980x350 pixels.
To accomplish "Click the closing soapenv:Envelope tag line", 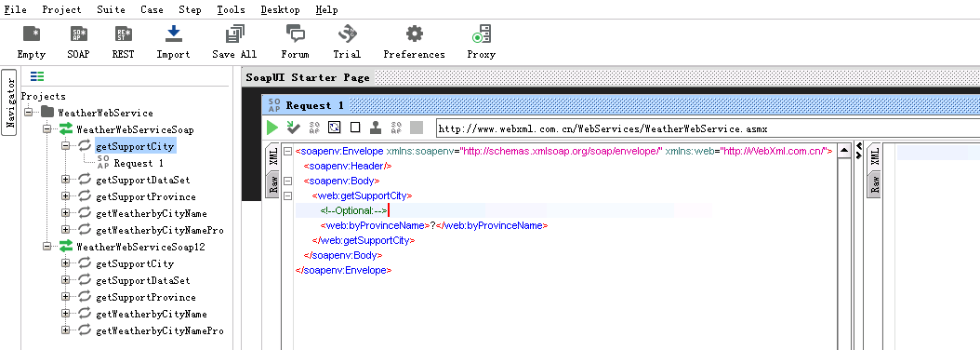I will (344, 271).
